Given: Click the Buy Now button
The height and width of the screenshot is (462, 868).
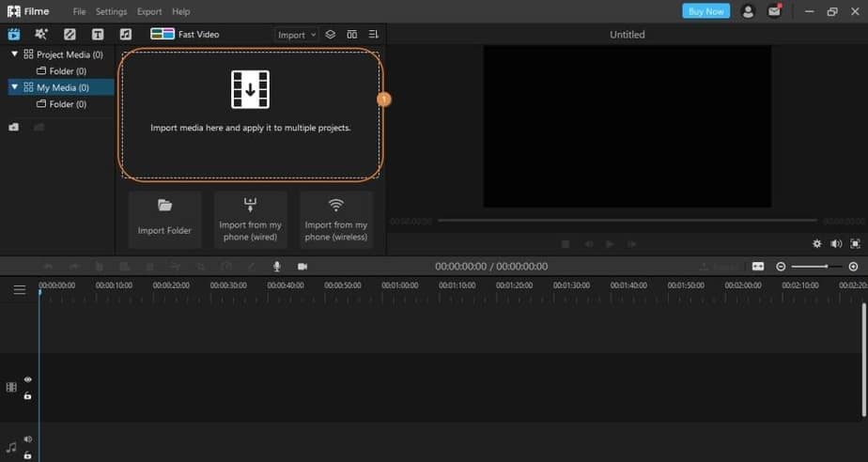Looking at the screenshot, I should 705,11.
